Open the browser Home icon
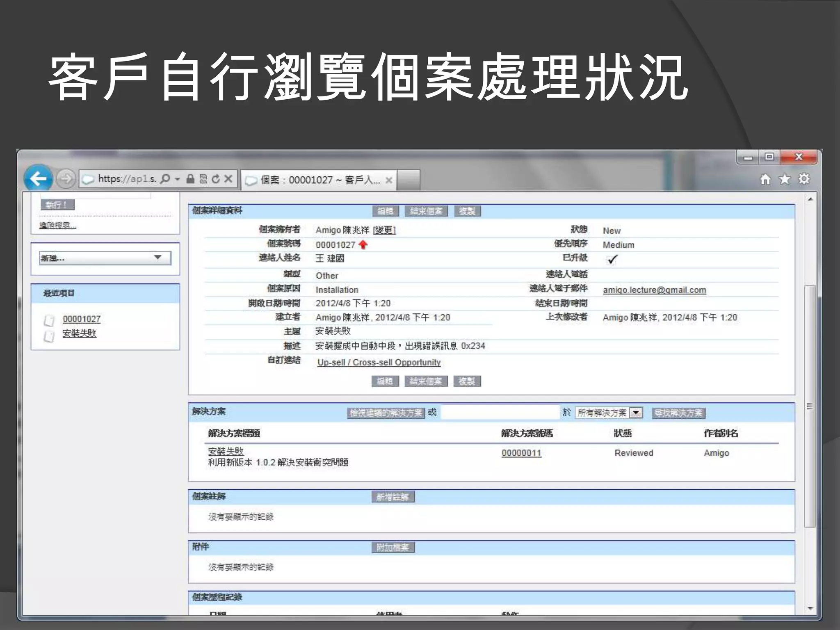This screenshot has height=630, width=840. tap(765, 179)
